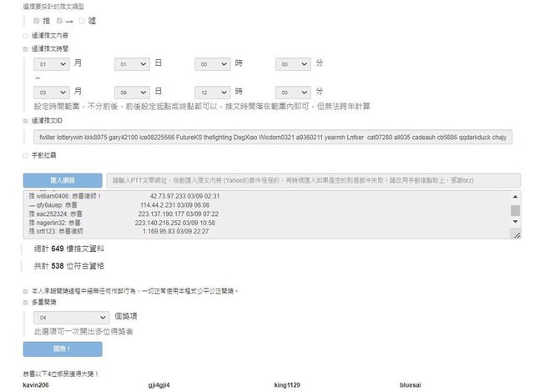Enable the 手動拉霸 checkbox
The width and height of the screenshot is (534, 392).
[25, 155]
